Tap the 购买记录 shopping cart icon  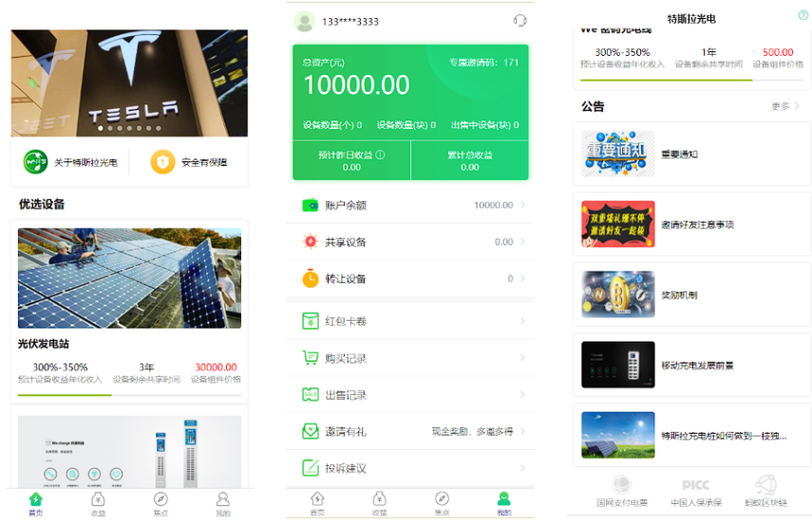pyautogui.click(x=310, y=358)
